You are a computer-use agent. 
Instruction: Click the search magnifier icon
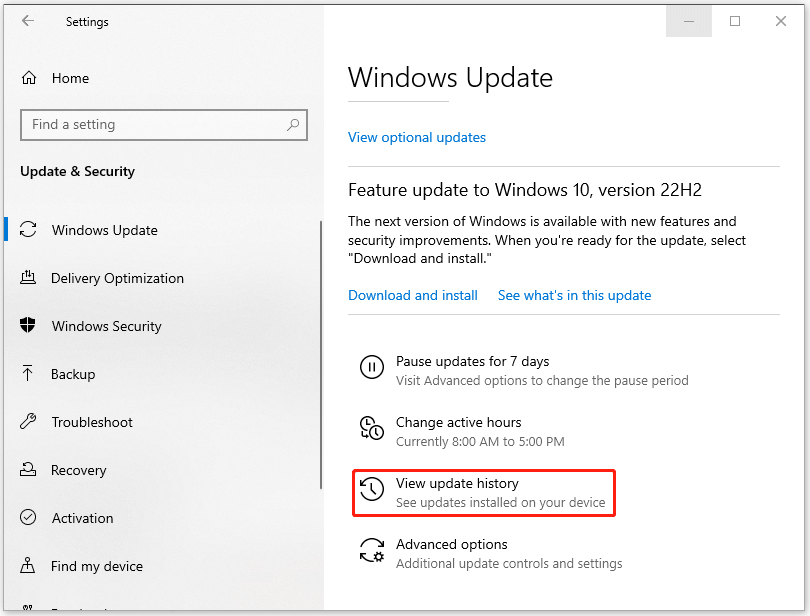pos(293,125)
